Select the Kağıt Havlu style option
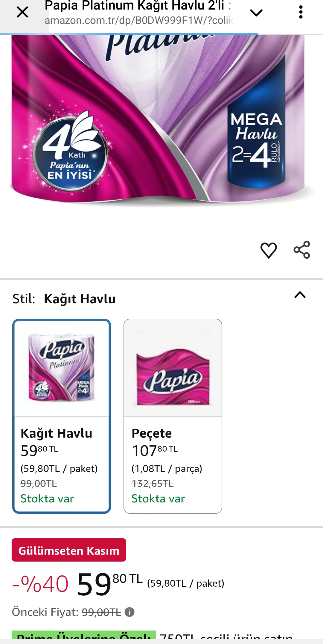The height and width of the screenshot is (644, 323). click(x=62, y=416)
